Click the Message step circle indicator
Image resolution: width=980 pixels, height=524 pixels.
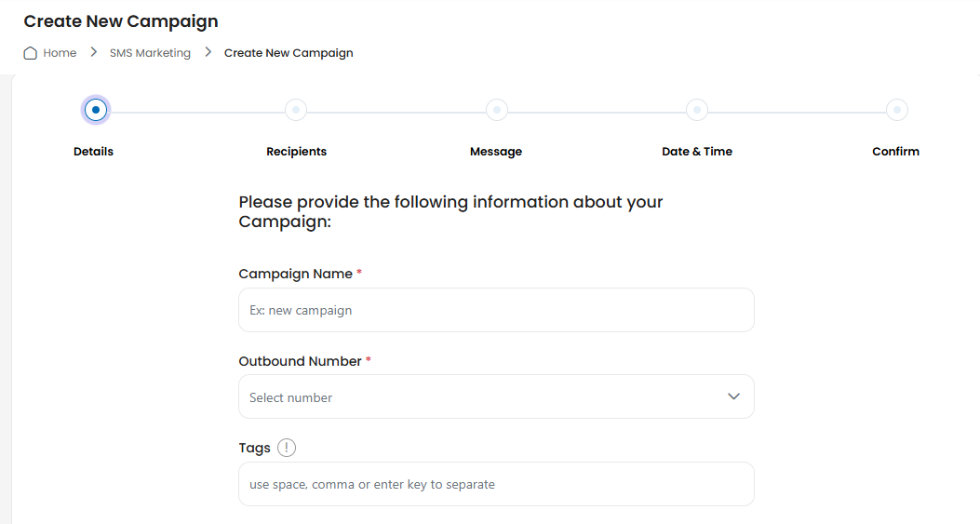coord(497,110)
